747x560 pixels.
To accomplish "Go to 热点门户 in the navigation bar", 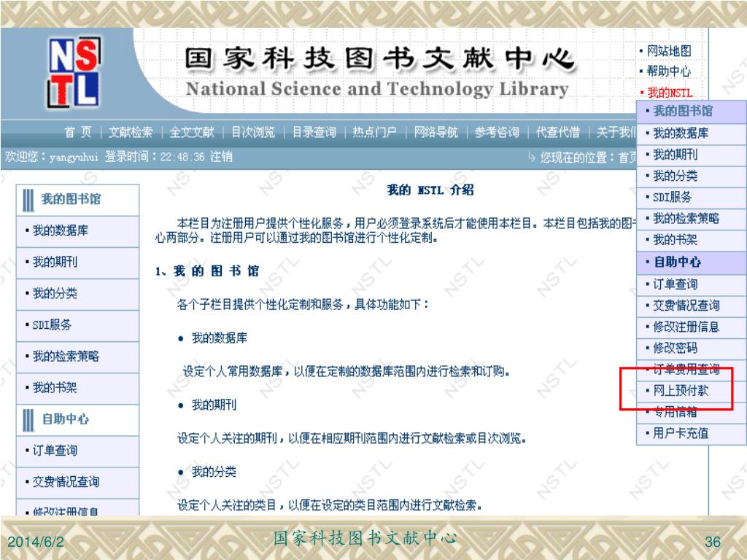I will click(374, 132).
